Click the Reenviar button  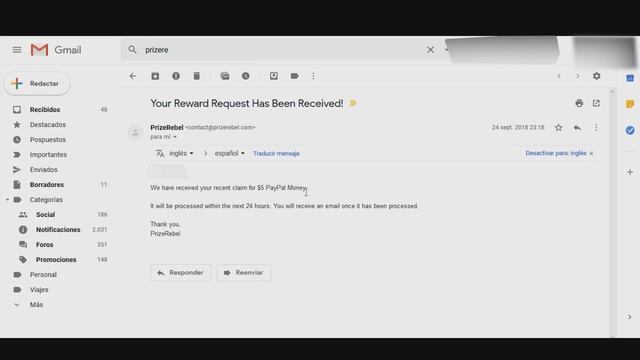pos(244,273)
